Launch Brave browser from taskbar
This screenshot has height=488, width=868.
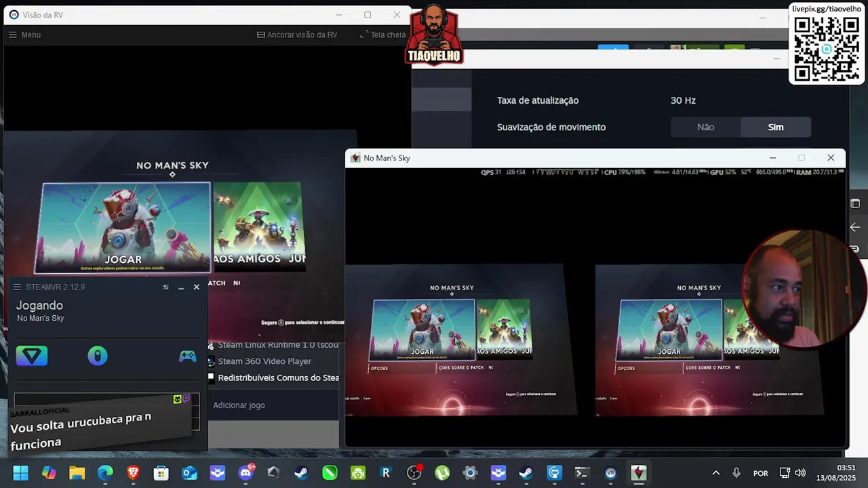pos(133,473)
